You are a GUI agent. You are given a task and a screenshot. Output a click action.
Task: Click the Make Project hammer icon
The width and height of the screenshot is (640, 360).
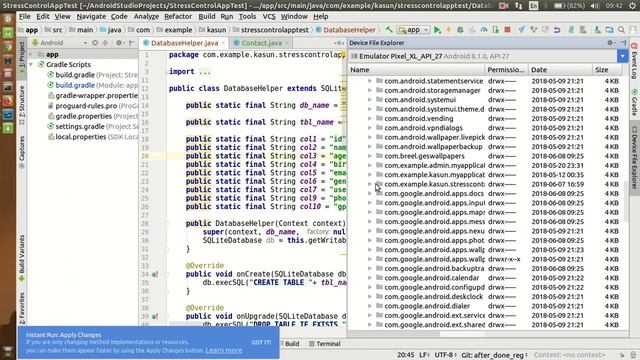tap(389, 30)
